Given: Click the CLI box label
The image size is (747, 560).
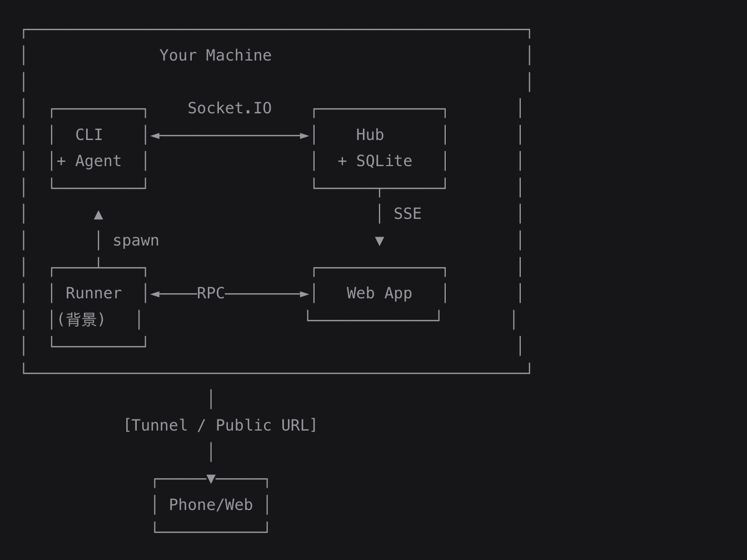Looking at the screenshot, I should pos(89,135).
